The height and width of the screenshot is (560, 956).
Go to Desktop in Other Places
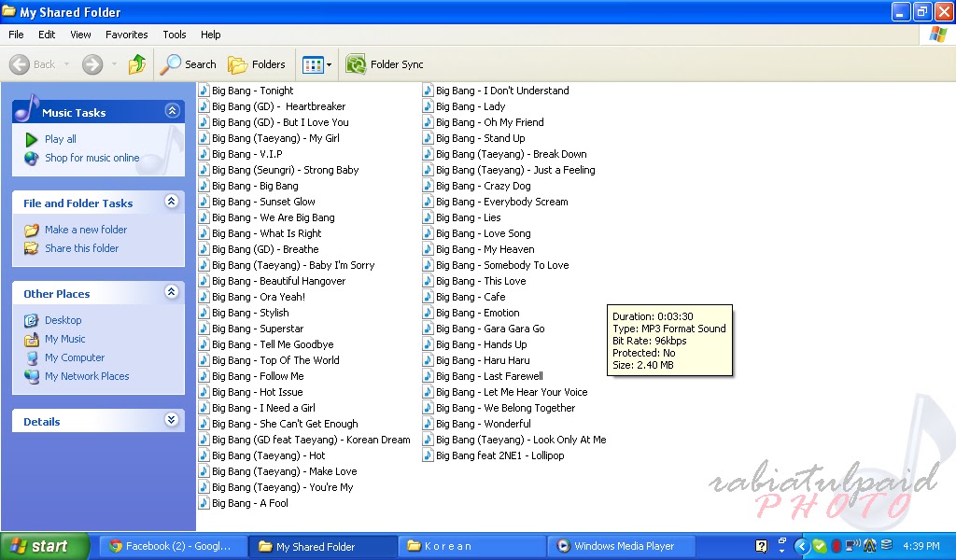[63, 320]
